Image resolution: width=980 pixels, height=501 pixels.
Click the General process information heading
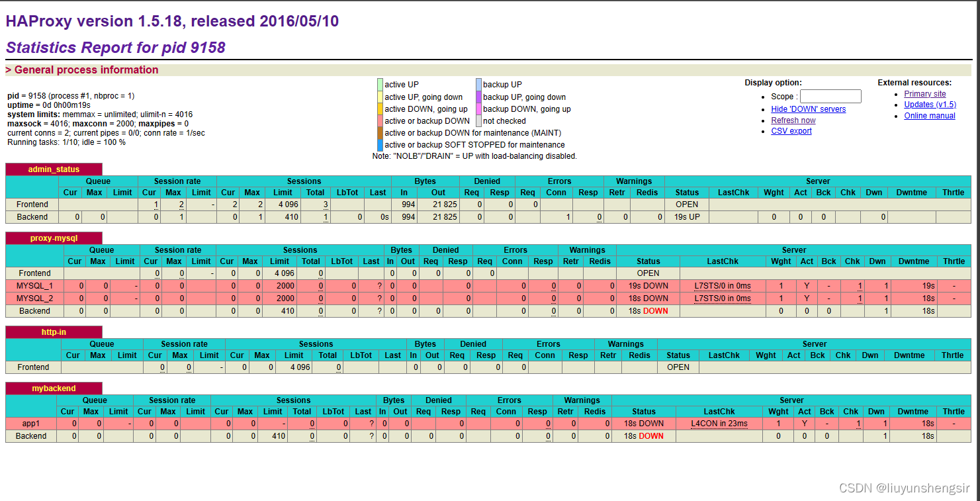pos(82,70)
